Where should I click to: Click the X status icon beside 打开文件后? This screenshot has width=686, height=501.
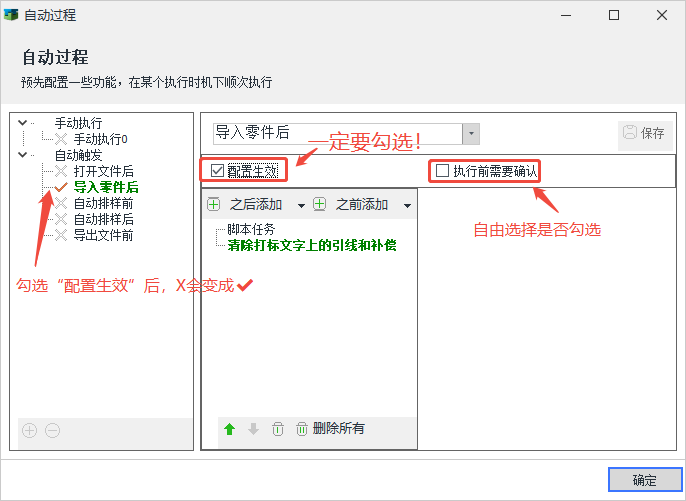(61, 171)
